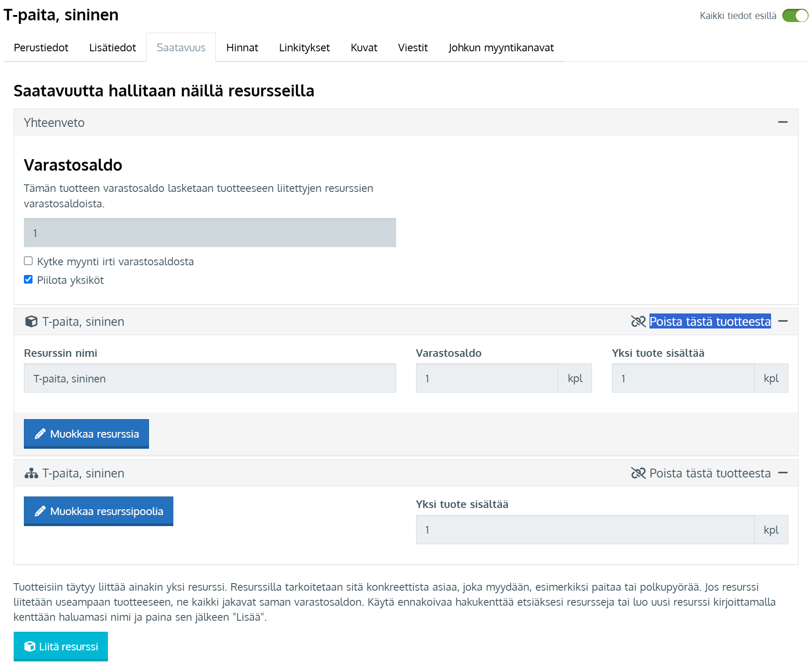Collapse the resource pool panel

coord(783,473)
